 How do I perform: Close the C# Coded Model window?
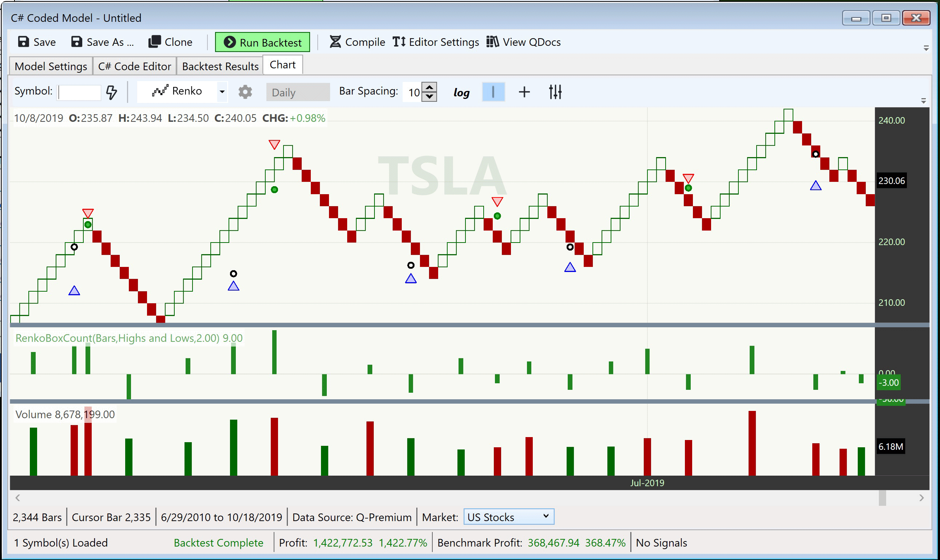[916, 18]
